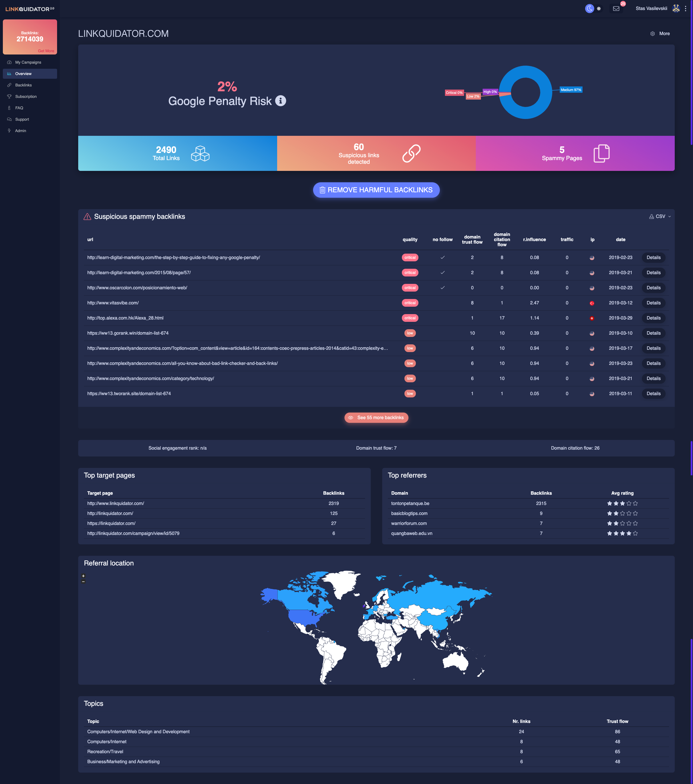Expand See 55 more backlinks
This screenshot has width=693, height=784.
(376, 417)
